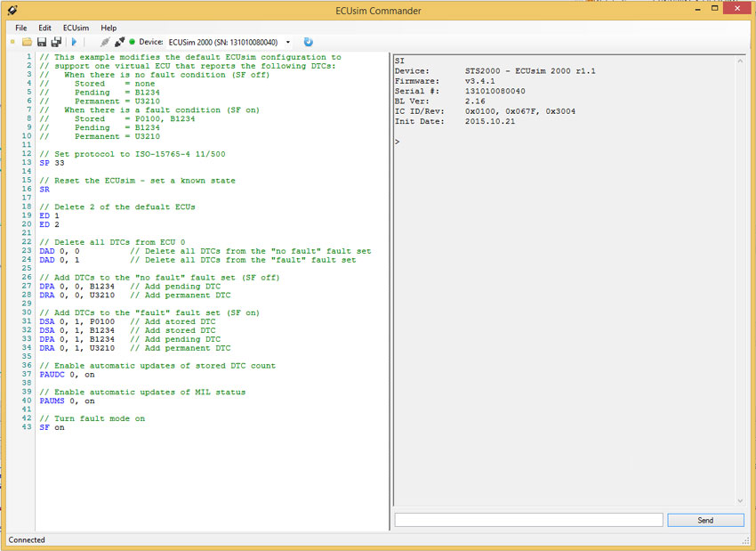Click the 'DAD 0, 1' command
756x551 pixels.
coord(60,260)
